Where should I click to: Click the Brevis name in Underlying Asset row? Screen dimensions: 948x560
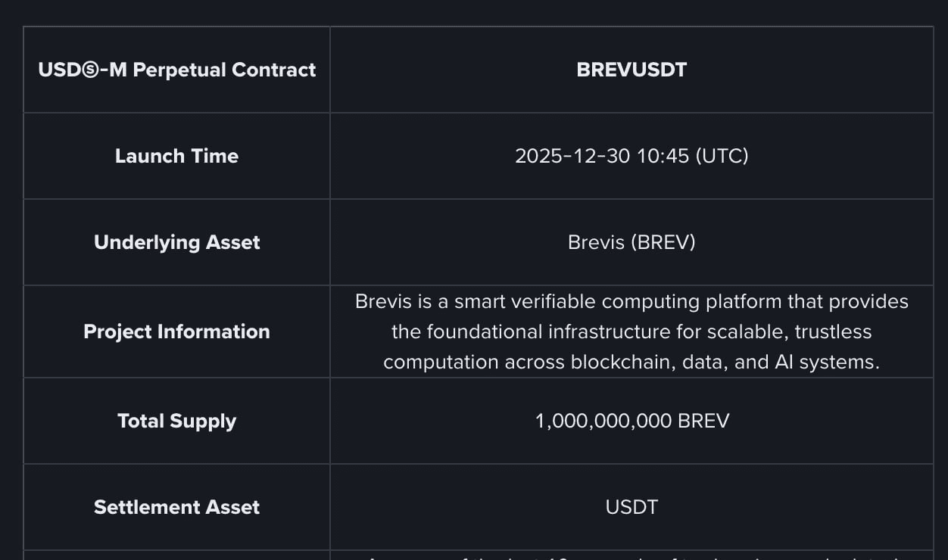point(594,242)
